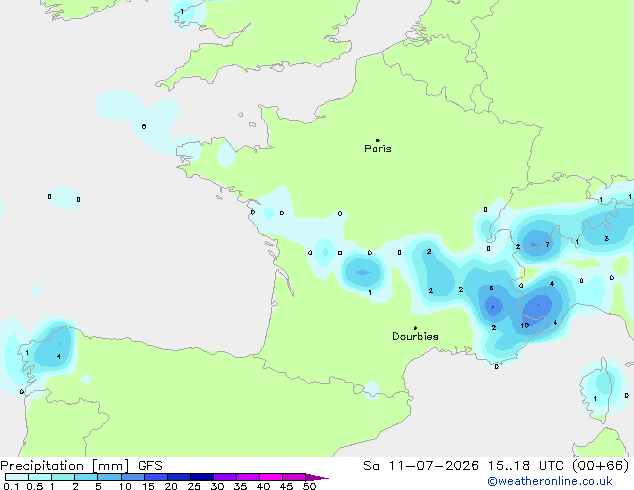Click the '25' legend scale label
This screenshot has width=634, height=490.
[x=194, y=486]
